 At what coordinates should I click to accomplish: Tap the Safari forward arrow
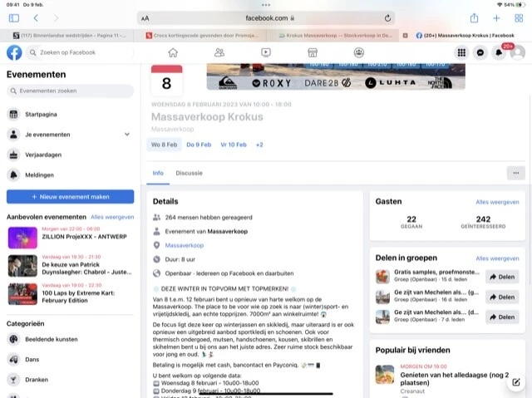click(57, 18)
